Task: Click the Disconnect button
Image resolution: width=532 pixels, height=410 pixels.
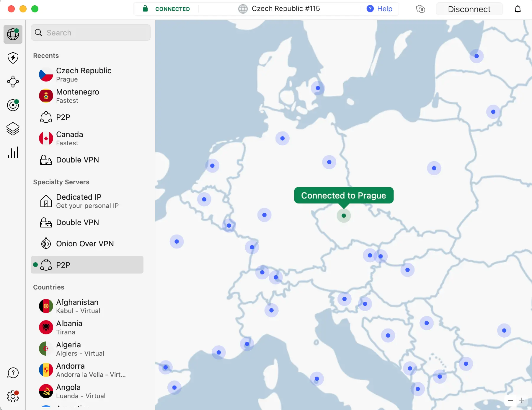Action: (469, 9)
